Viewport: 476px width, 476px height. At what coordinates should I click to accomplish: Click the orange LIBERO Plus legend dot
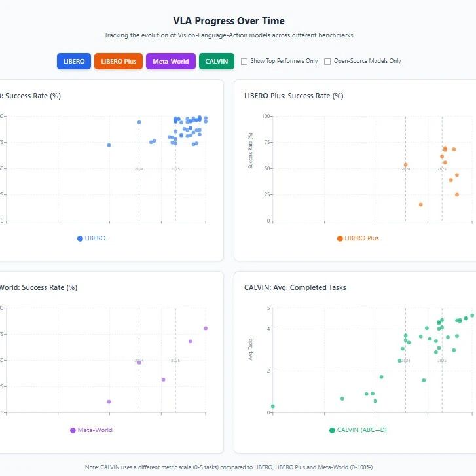pyautogui.click(x=340, y=238)
